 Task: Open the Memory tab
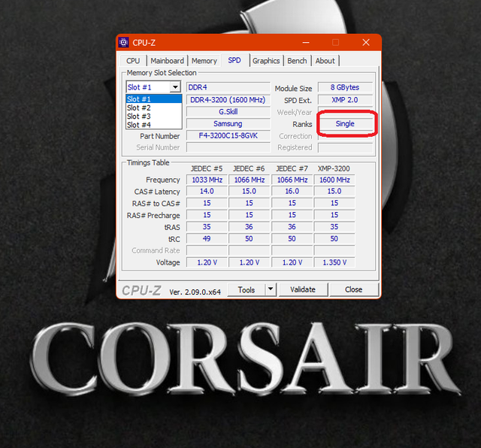coord(204,61)
